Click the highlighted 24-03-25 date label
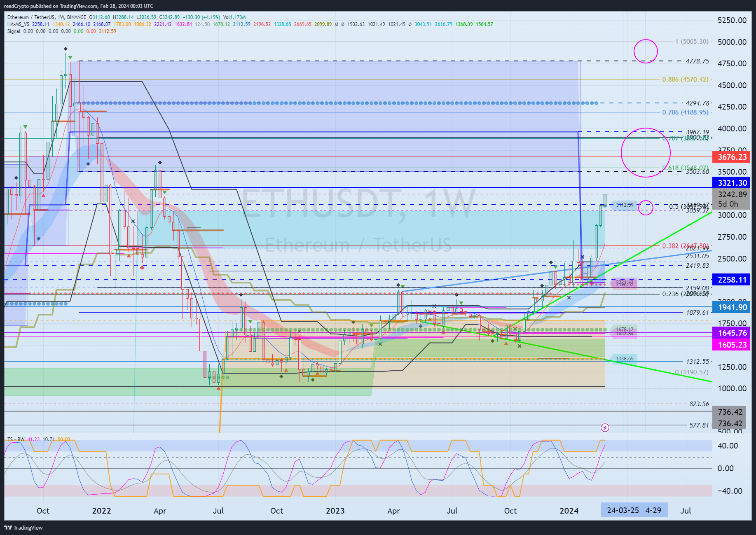Viewport: 756px width, 535px height. coord(623,510)
